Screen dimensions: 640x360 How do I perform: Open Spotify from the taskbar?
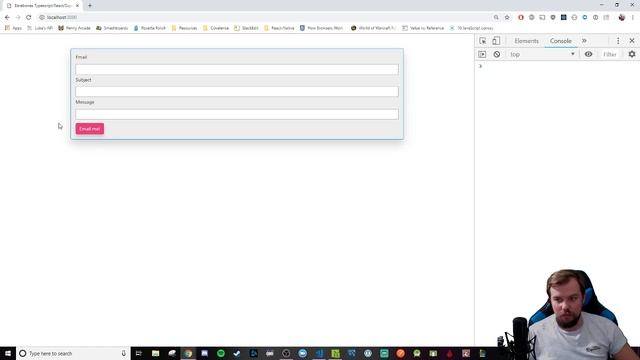click(x=221, y=353)
